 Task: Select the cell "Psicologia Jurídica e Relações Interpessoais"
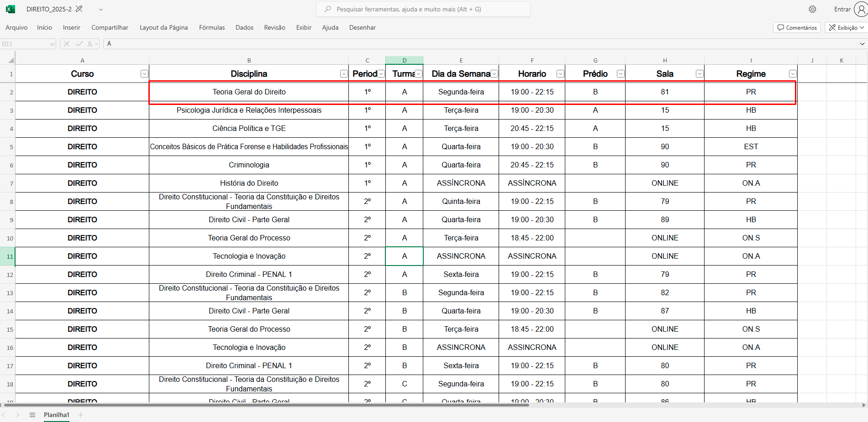[249, 110]
